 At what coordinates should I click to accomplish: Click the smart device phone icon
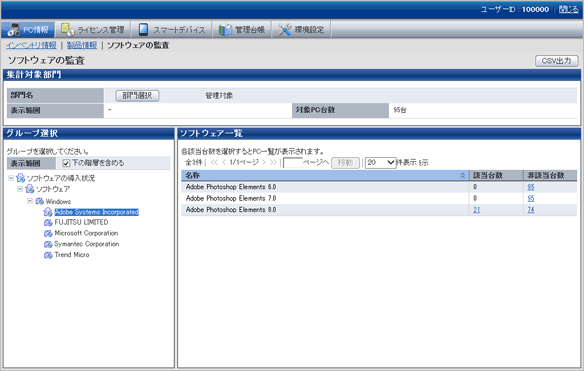click(143, 29)
